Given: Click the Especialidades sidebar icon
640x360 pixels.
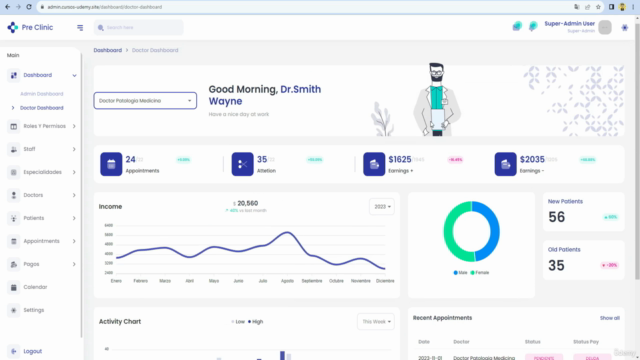Looking at the screenshot, I should (x=13, y=172).
